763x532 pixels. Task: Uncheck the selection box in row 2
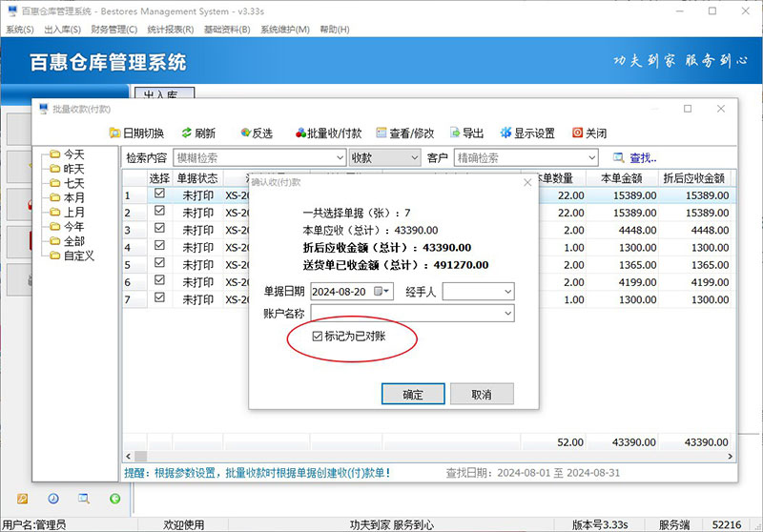(159, 211)
